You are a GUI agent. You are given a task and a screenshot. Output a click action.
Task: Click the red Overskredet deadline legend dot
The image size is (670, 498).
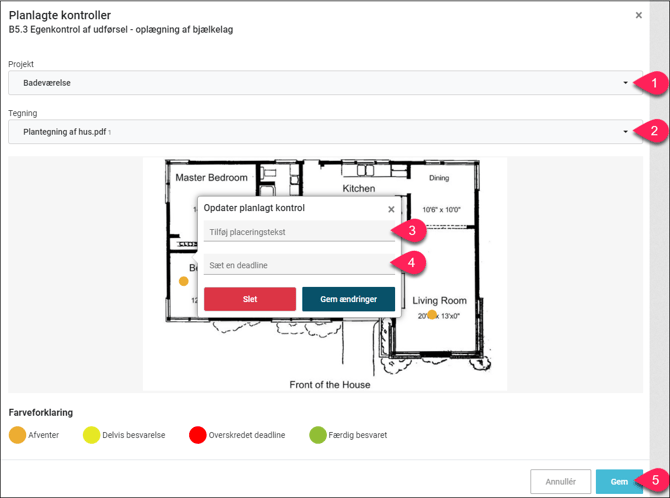(x=197, y=435)
